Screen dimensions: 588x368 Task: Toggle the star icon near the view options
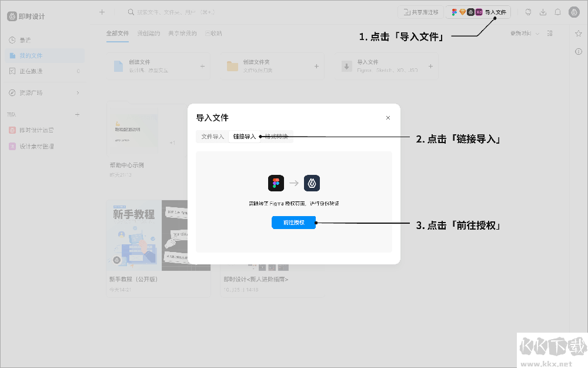point(579,34)
